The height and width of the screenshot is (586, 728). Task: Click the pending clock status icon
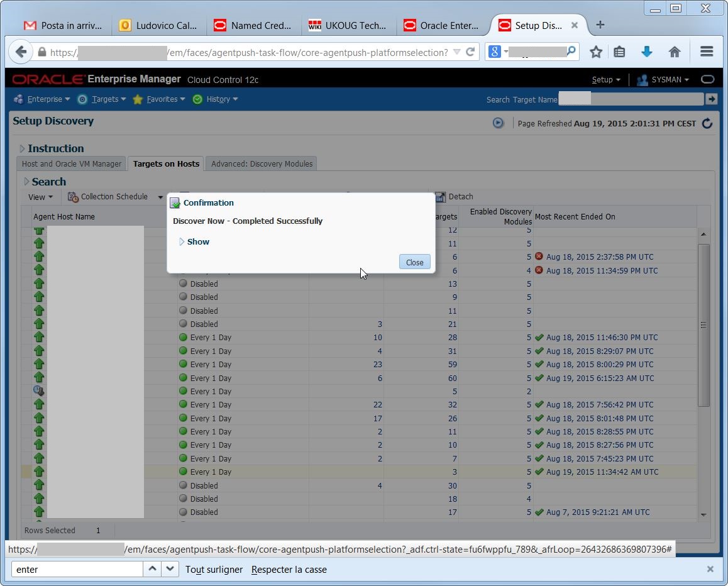[x=38, y=391]
